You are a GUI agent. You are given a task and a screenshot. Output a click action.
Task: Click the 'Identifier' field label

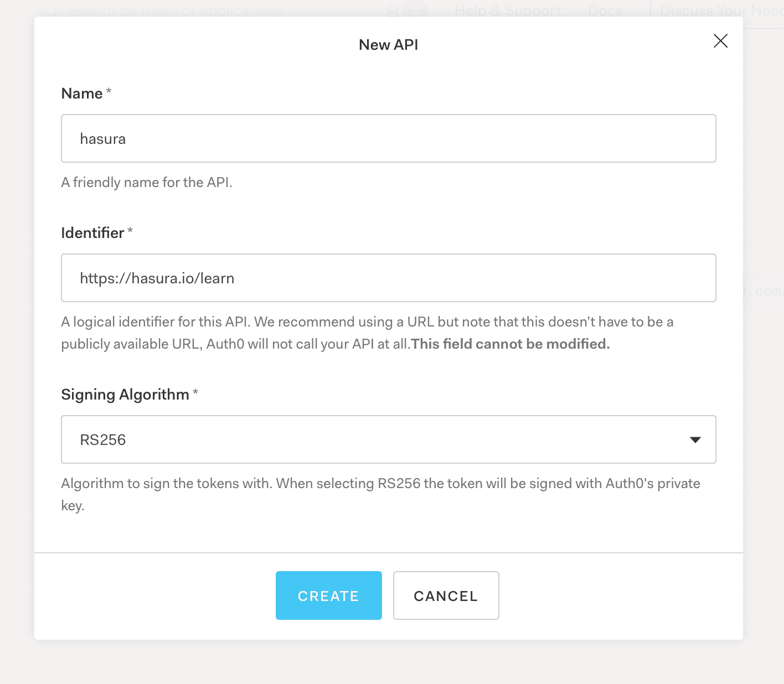(92, 233)
